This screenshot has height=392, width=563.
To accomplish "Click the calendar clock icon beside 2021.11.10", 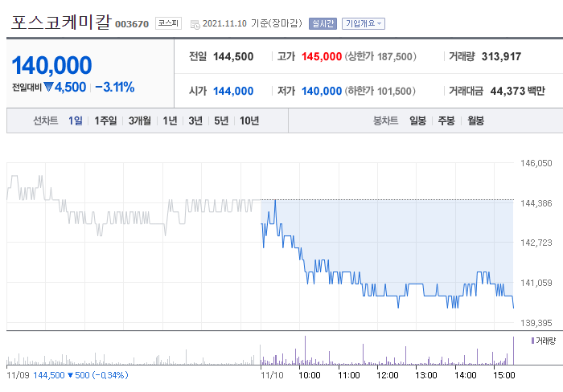I will [x=195, y=24].
